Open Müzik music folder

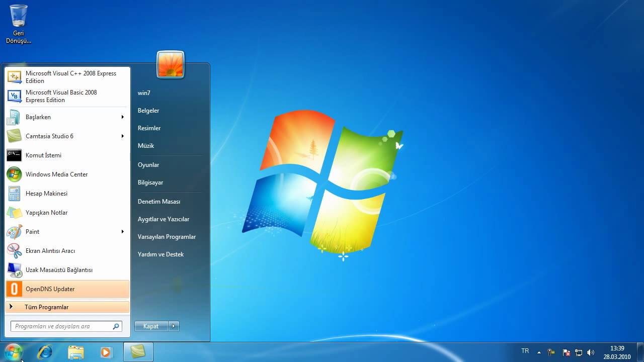[146, 146]
